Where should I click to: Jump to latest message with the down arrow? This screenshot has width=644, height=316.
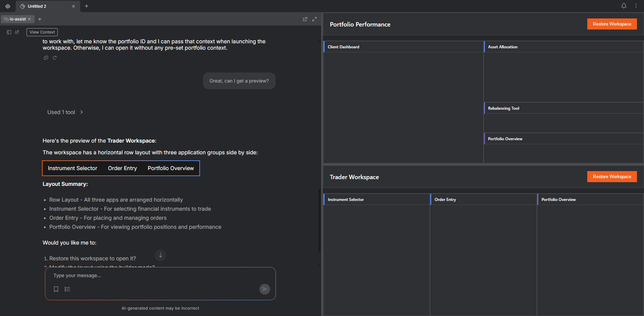tap(160, 255)
